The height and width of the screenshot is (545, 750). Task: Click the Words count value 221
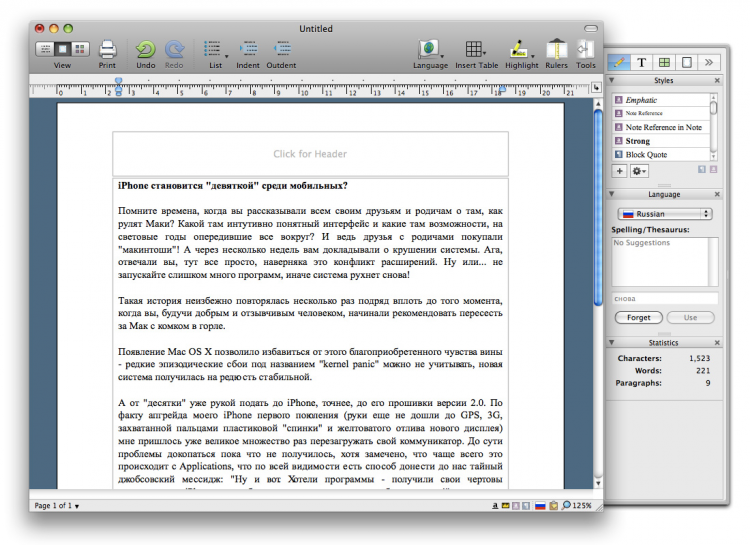[703, 370]
